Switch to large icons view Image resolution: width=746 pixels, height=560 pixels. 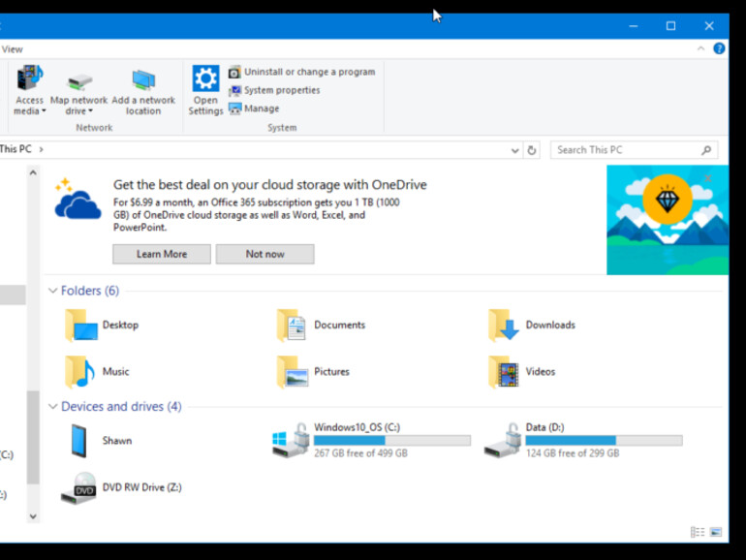tap(716, 532)
